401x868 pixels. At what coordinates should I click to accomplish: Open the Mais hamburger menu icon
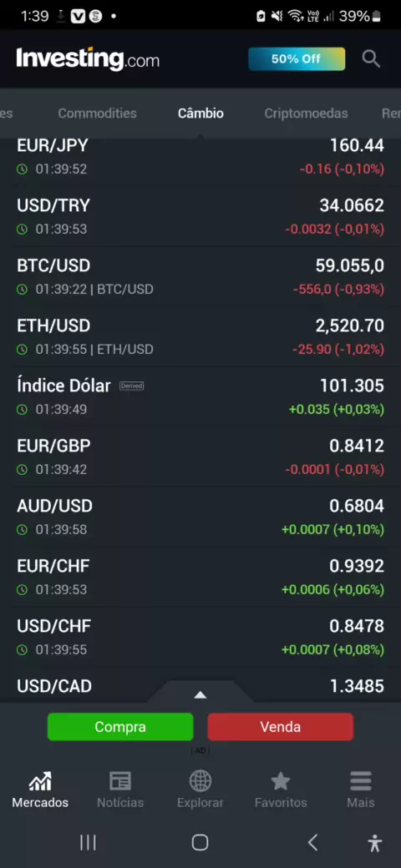pos(361,781)
